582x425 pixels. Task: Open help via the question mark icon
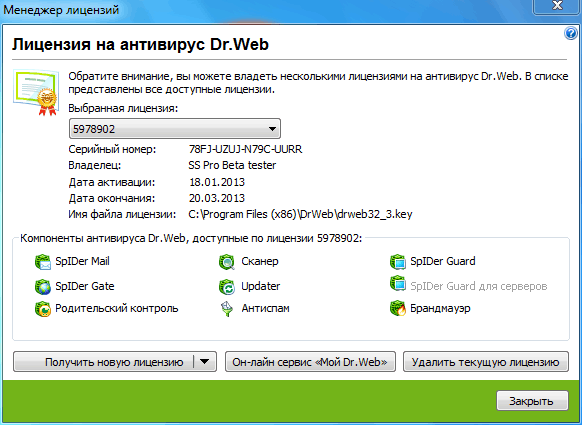pyautogui.click(x=571, y=33)
